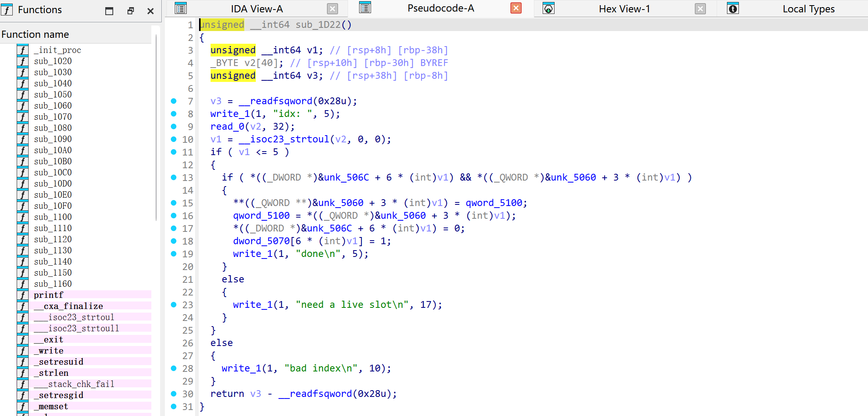Click the Hex View-1 tab icon
Screen dimensions: 868x416
point(548,8)
